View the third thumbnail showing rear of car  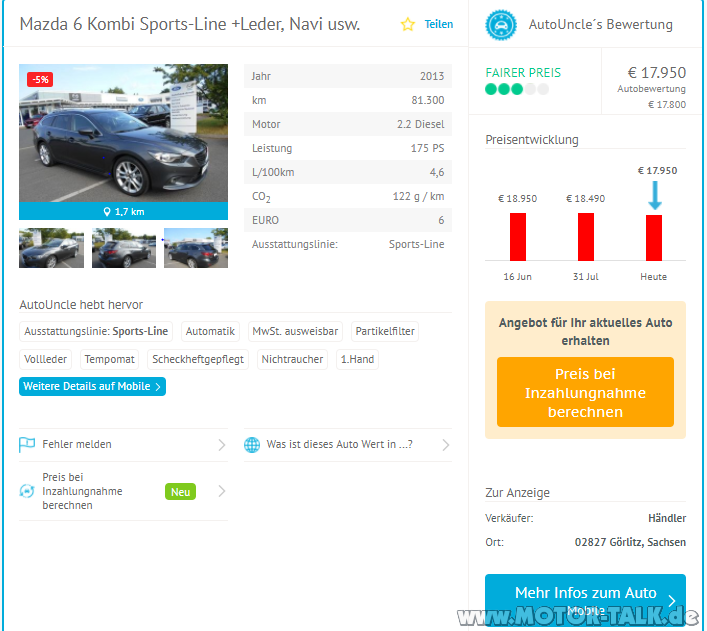[x=195, y=248]
